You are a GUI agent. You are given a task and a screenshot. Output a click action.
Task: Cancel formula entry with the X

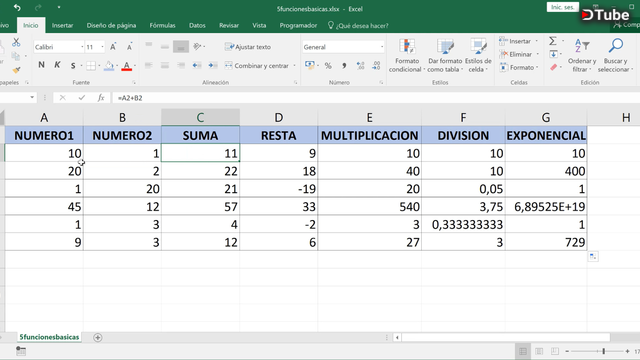pos(62,98)
